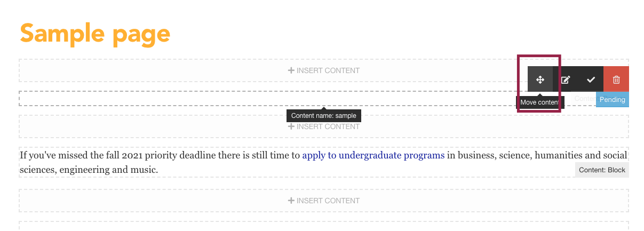
Task: Click plus icon in top Insert Content row
Action: coord(291,70)
